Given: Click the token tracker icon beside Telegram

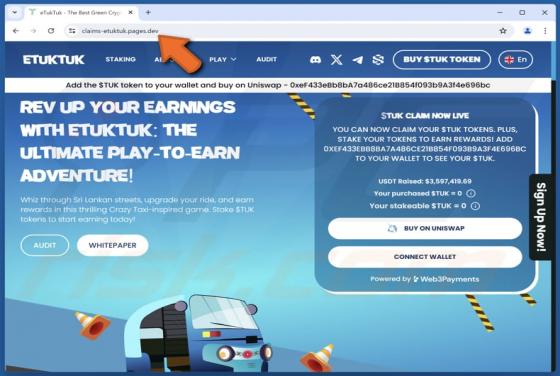Looking at the screenshot, I should (378, 60).
